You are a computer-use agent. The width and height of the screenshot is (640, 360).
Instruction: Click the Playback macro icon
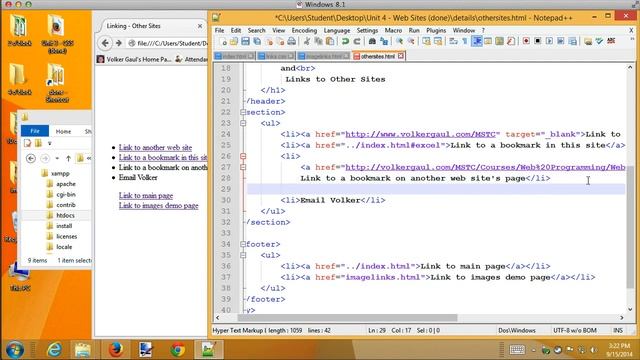click(x=549, y=41)
